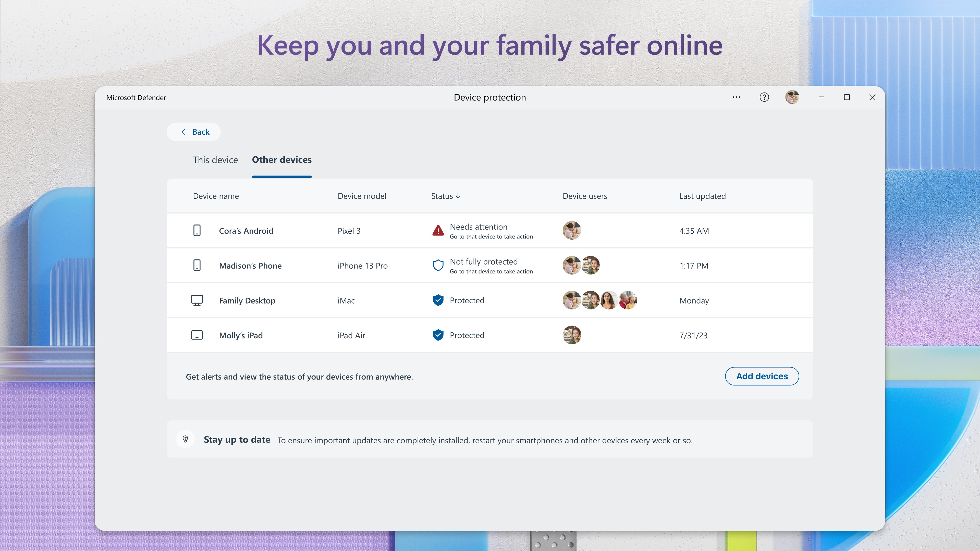Click the monitor icon beside Family Desktop
This screenshot has width=980, height=551.
coord(197,300)
